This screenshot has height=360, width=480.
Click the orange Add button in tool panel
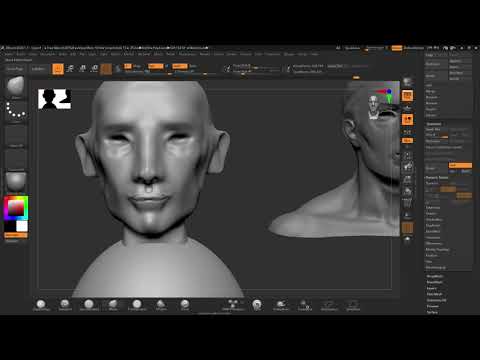(460, 165)
